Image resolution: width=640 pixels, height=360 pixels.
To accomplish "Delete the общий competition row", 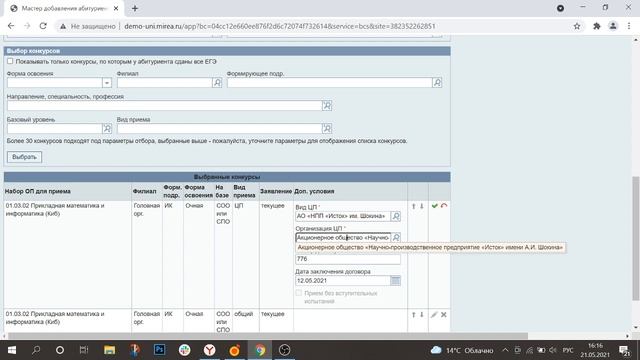I will [444, 315].
